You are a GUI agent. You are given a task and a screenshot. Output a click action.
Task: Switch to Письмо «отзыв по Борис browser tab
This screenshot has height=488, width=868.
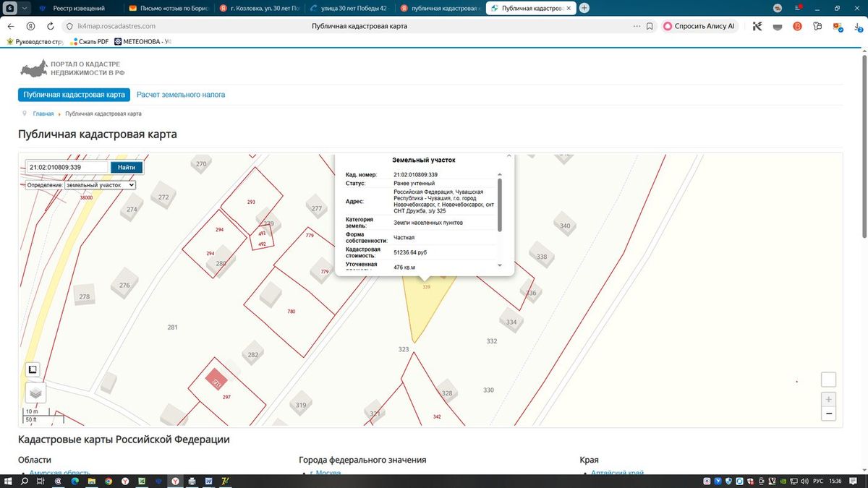169,8
